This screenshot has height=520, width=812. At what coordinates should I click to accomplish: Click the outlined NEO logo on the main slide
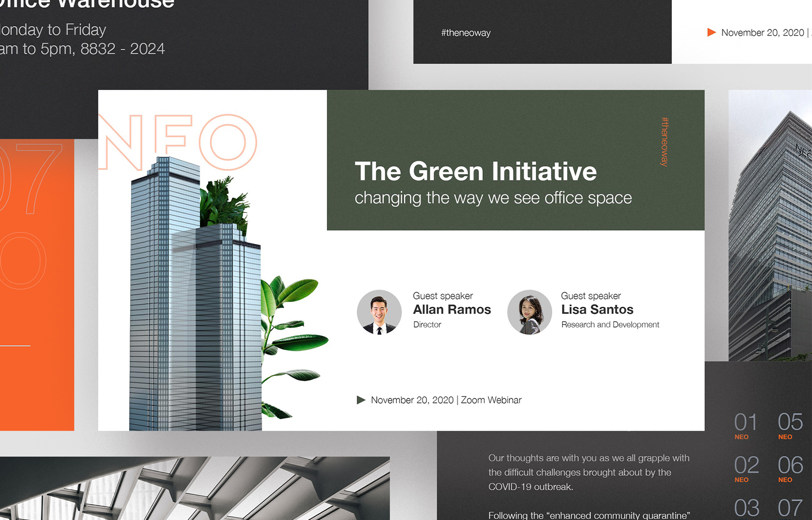click(x=177, y=142)
